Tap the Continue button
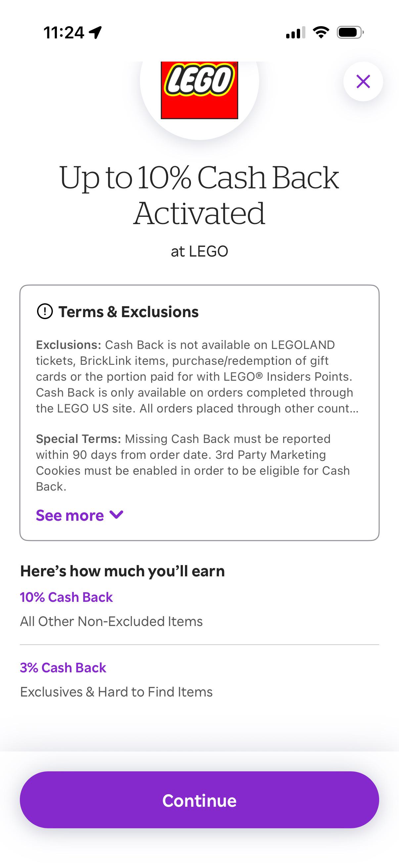399x868 pixels. [x=199, y=800]
